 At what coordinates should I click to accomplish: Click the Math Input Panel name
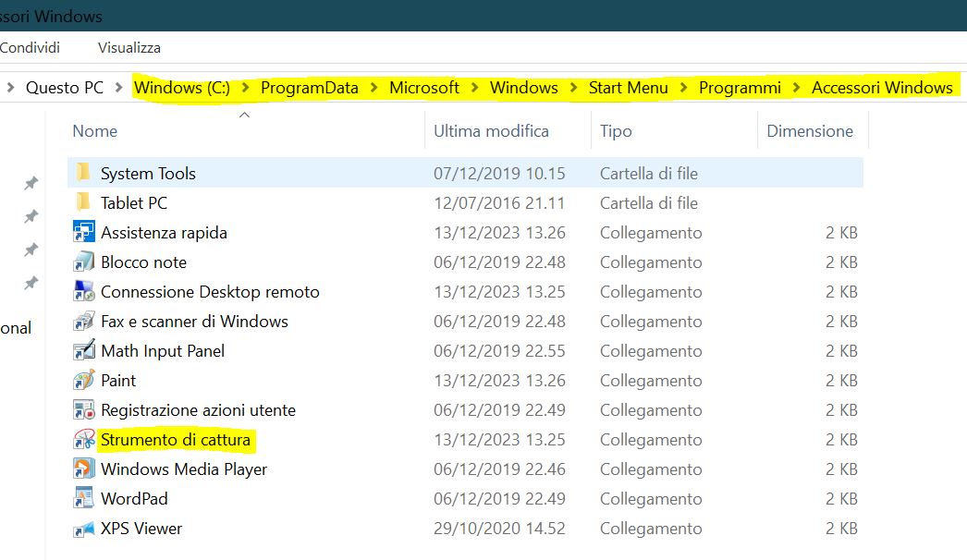pyautogui.click(x=163, y=351)
